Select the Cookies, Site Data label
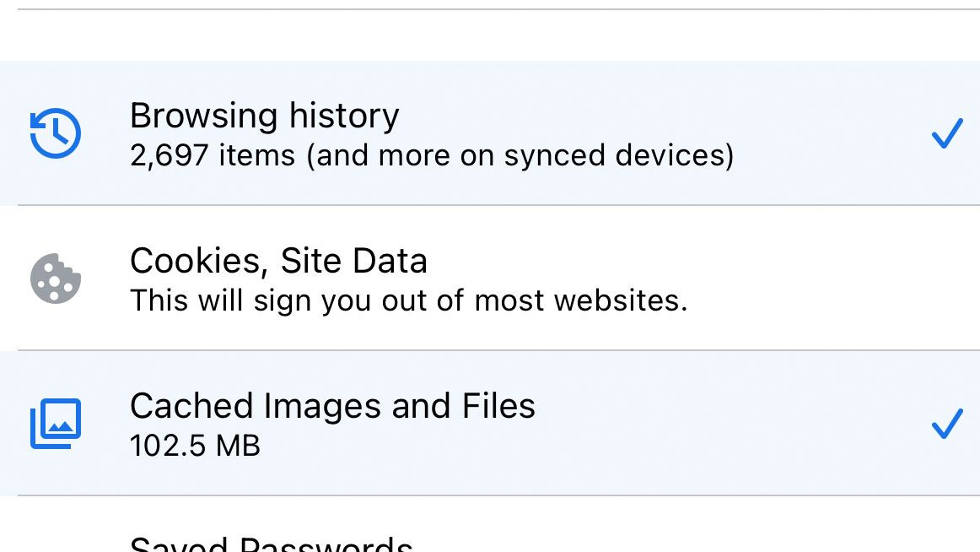The height and width of the screenshot is (552, 980). tap(278, 261)
